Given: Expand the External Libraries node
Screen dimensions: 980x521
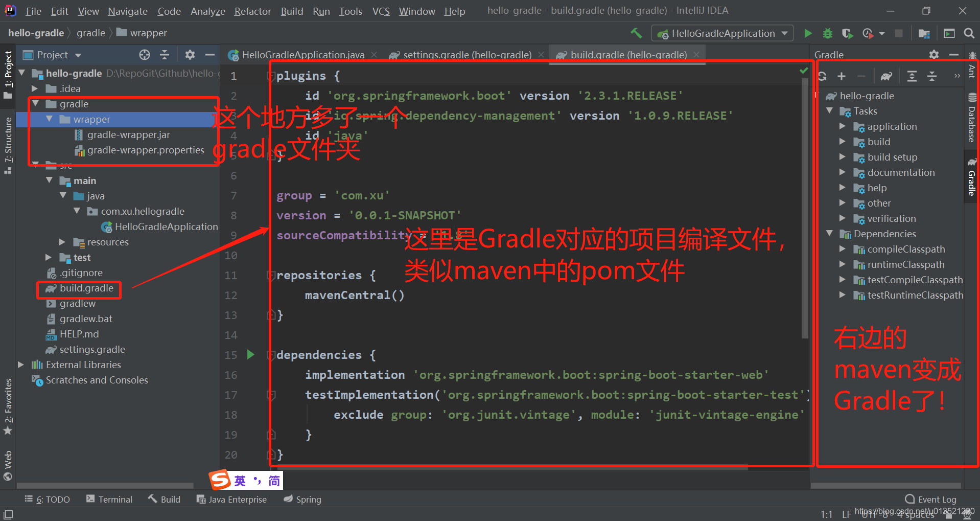Looking at the screenshot, I should [x=21, y=365].
